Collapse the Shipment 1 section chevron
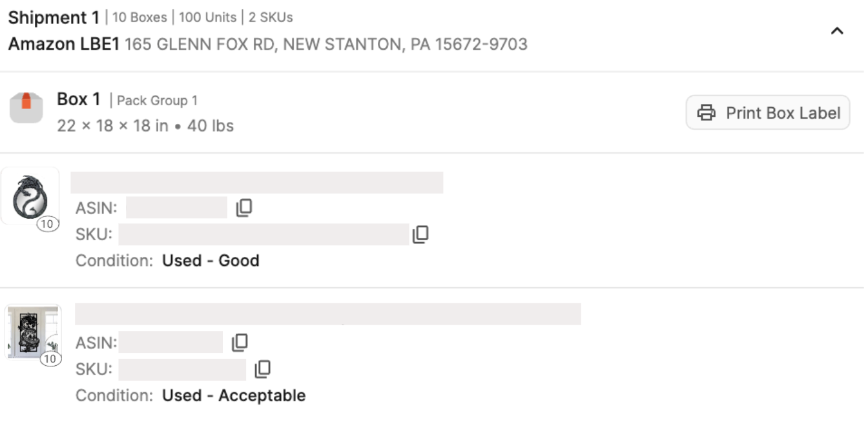868x422 pixels. 837,31
